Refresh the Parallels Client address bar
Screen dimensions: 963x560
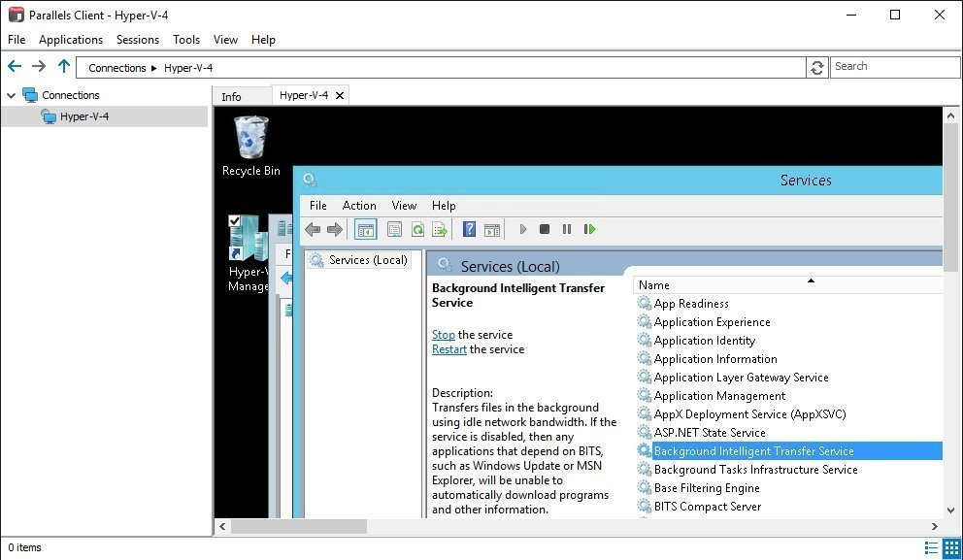(x=817, y=67)
